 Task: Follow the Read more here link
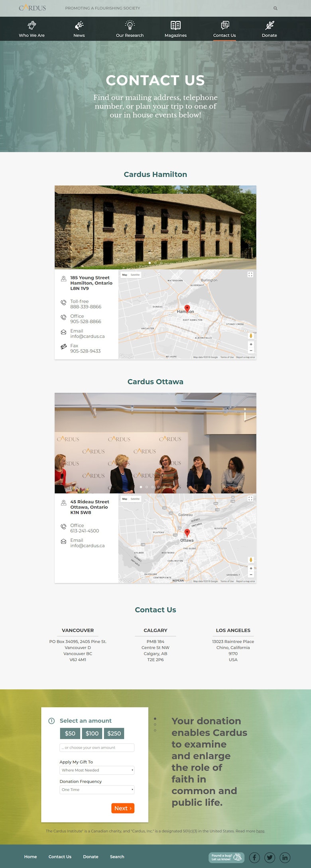point(260,831)
